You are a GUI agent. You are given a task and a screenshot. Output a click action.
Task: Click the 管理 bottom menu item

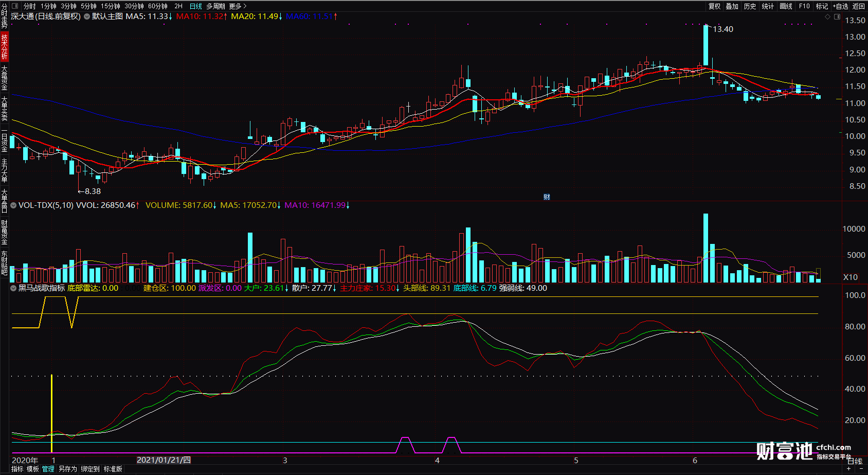pos(48,469)
